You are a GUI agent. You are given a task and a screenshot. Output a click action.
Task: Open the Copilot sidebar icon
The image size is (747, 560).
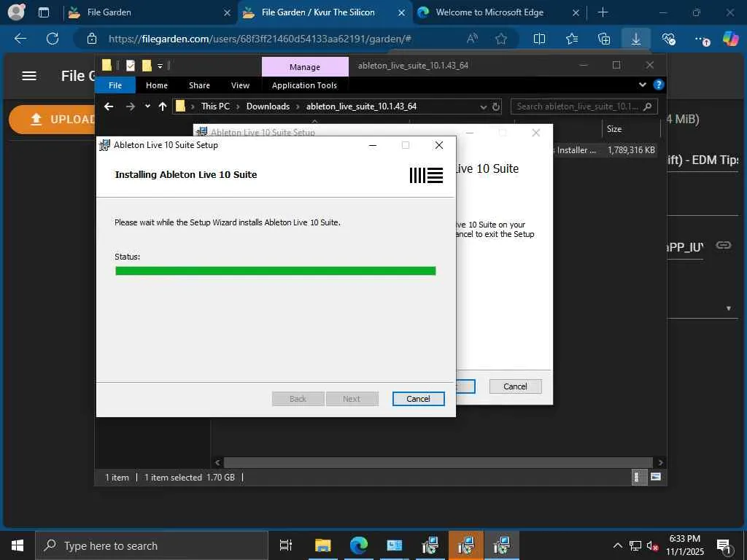pos(730,39)
